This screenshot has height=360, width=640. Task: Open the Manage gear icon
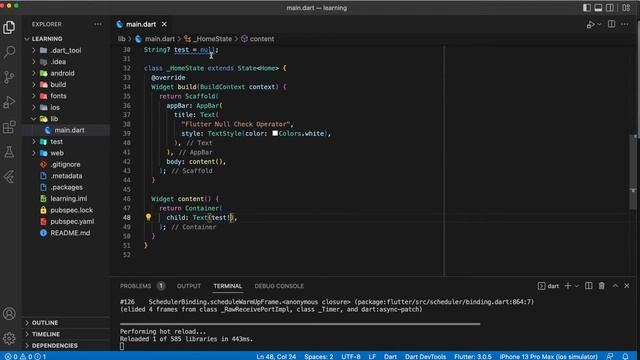click(x=9, y=338)
